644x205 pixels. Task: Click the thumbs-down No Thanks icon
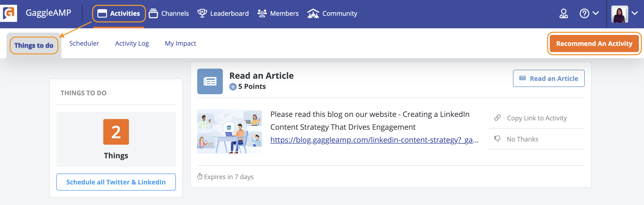(497, 139)
